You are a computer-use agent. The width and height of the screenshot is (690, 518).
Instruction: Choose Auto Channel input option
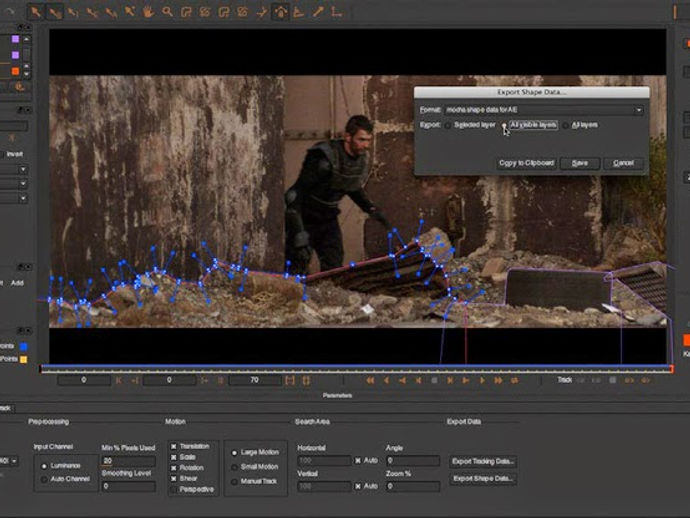point(44,479)
